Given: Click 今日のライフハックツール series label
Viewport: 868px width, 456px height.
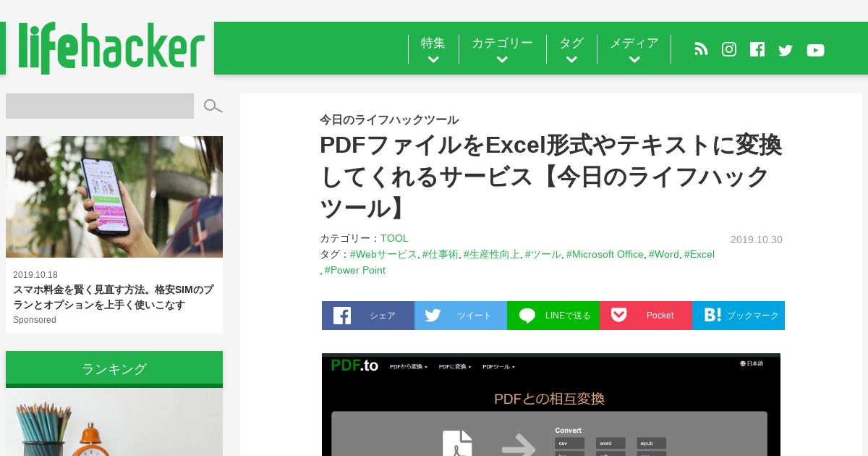Looking at the screenshot, I should [x=389, y=120].
